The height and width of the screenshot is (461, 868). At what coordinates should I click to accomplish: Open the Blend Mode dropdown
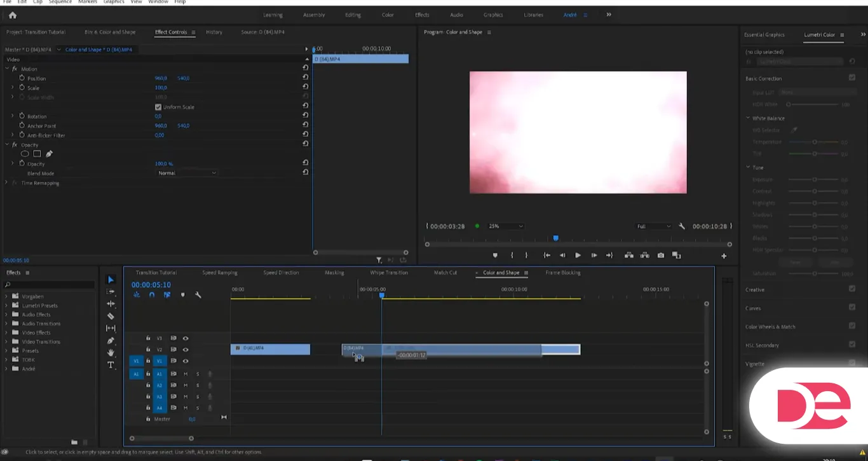click(187, 173)
